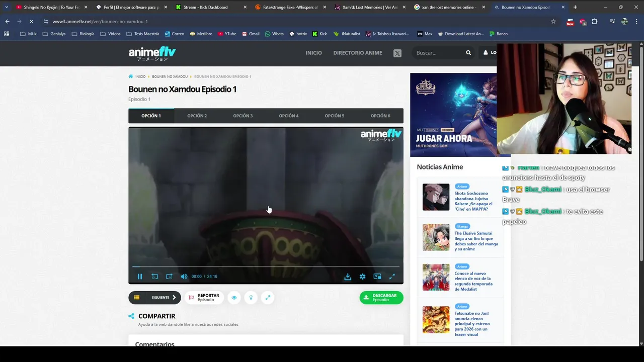Click the Jujutsu Kaisen news thumbnail

pos(436,197)
